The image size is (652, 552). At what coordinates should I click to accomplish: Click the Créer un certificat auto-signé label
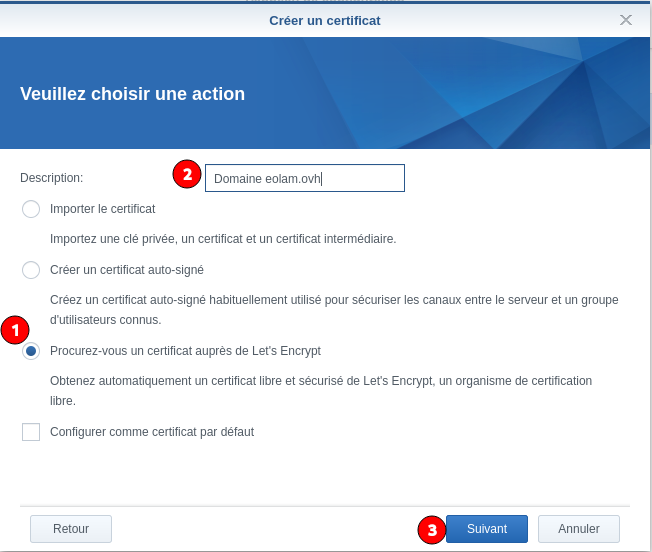127,270
